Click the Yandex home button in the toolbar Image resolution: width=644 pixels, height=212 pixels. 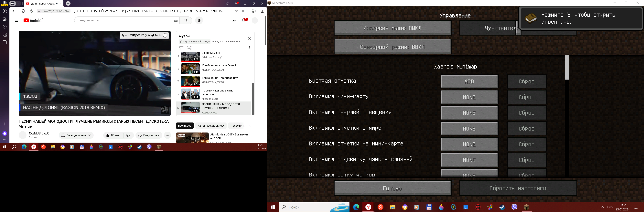coord(23,11)
